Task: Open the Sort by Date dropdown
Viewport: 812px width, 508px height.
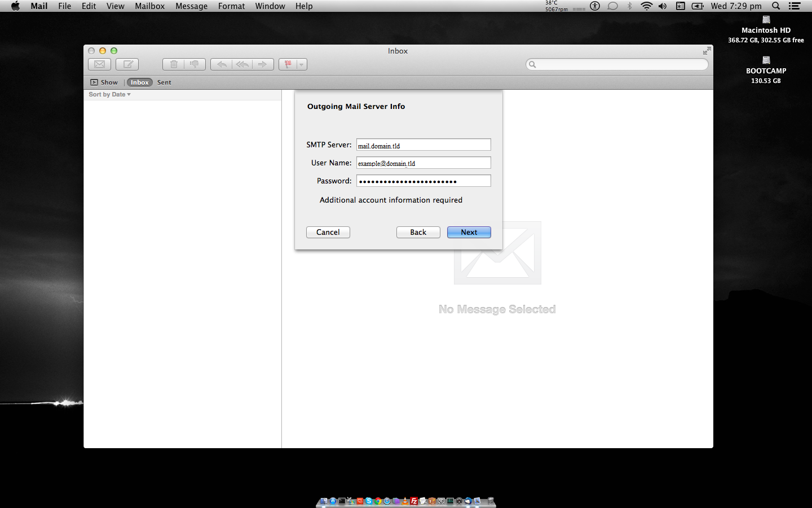Action: (109, 94)
